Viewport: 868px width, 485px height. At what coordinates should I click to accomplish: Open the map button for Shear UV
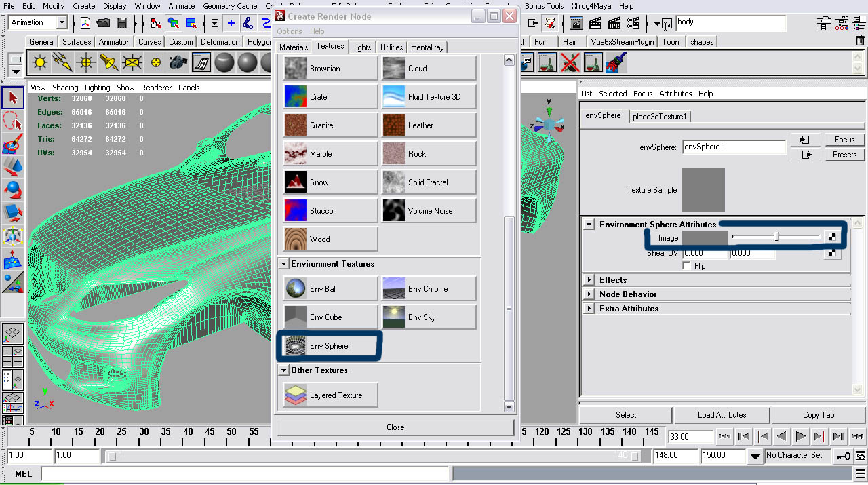[x=832, y=253]
